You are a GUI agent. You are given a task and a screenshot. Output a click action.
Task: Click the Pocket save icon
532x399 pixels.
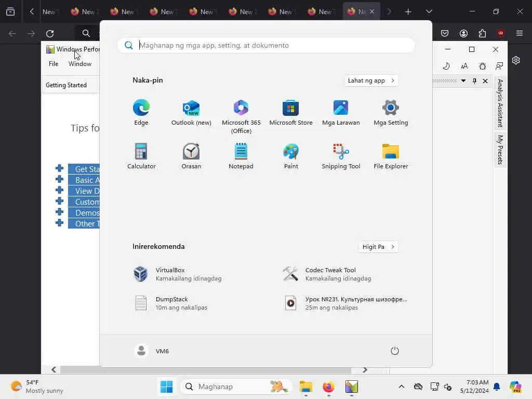click(445, 33)
